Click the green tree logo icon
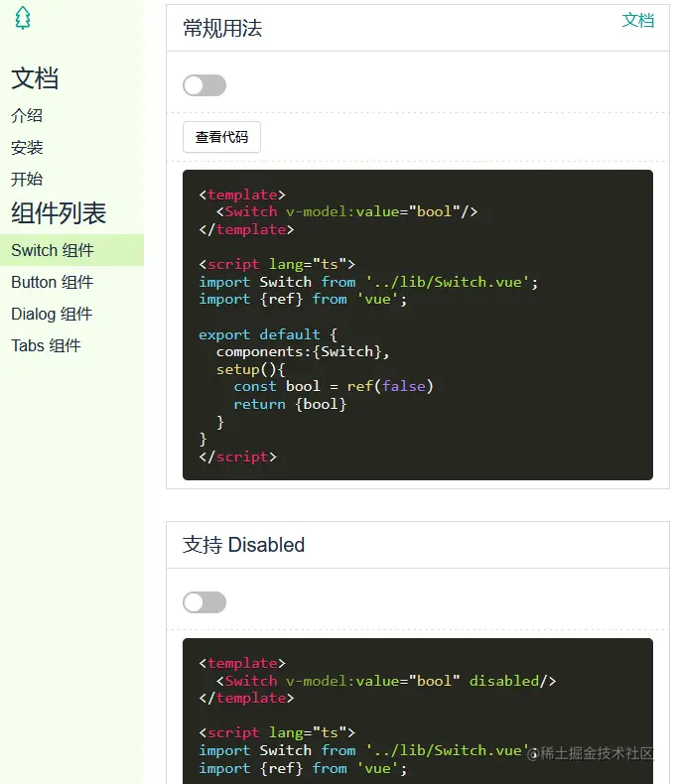This screenshot has width=676, height=784. [x=23, y=18]
